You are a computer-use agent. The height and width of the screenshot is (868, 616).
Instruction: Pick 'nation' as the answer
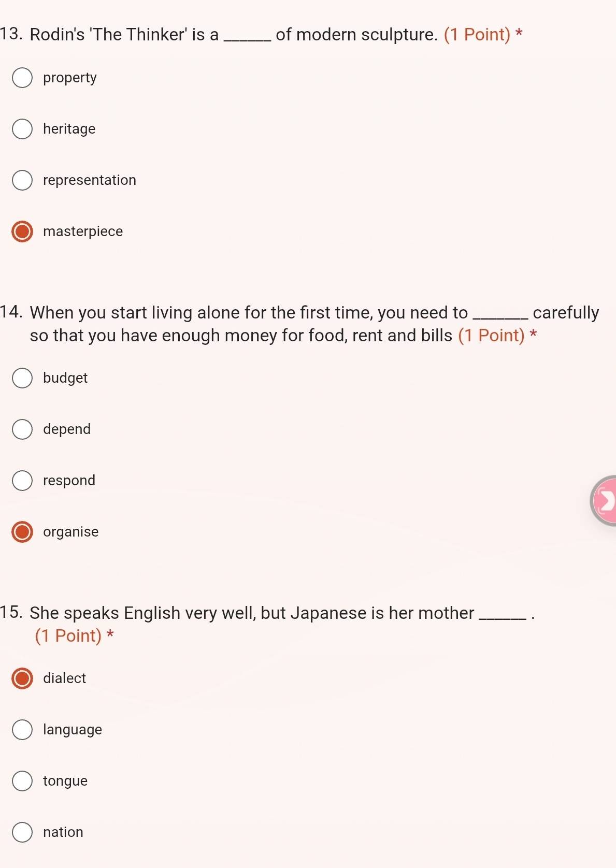(x=22, y=832)
